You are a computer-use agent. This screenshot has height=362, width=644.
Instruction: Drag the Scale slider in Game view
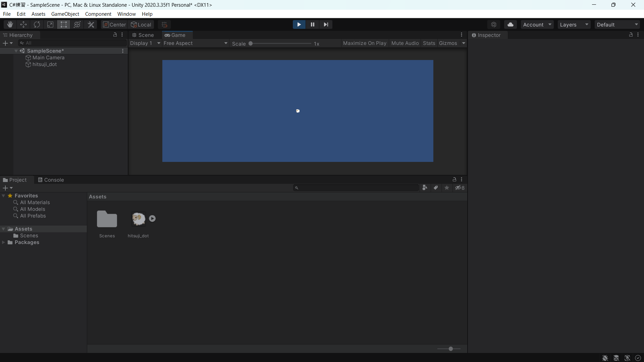(x=251, y=43)
